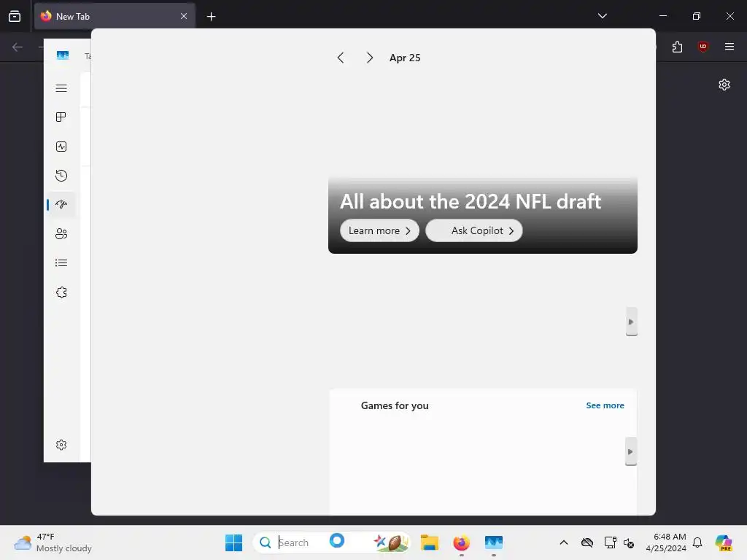747x560 pixels.
Task: Open File Explorer from taskbar
Action: point(429,542)
